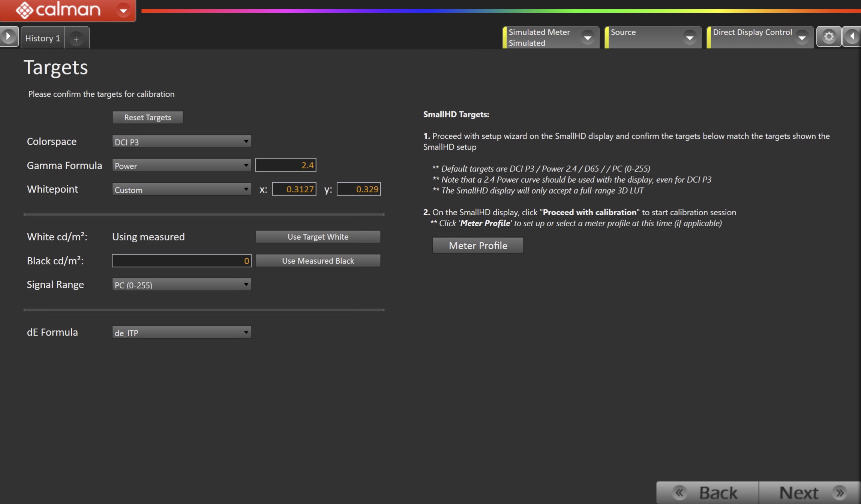Screen dimensions: 861x504
Task: Open settings gear icon
Action: (829, 37)
